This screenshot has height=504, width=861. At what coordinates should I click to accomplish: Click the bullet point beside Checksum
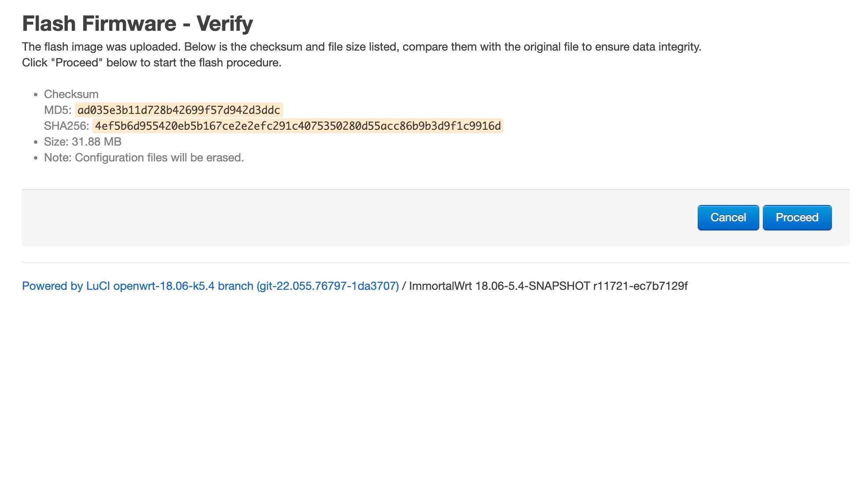point(36,95)
